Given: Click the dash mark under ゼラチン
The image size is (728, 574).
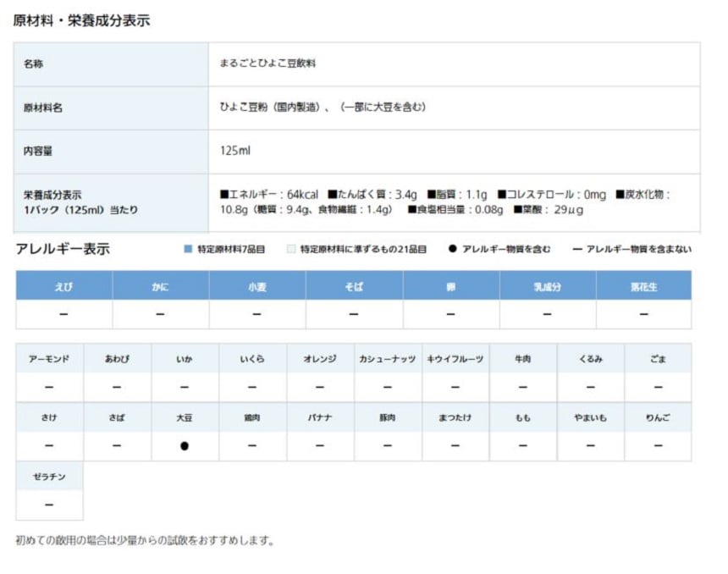Looking at the screenshot, I should 49,505.
